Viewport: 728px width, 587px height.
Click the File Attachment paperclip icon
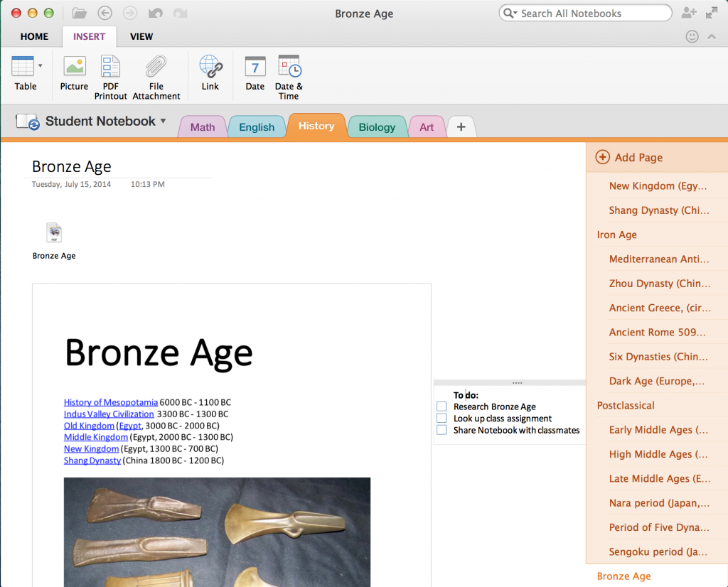click(x=156, y=67)
